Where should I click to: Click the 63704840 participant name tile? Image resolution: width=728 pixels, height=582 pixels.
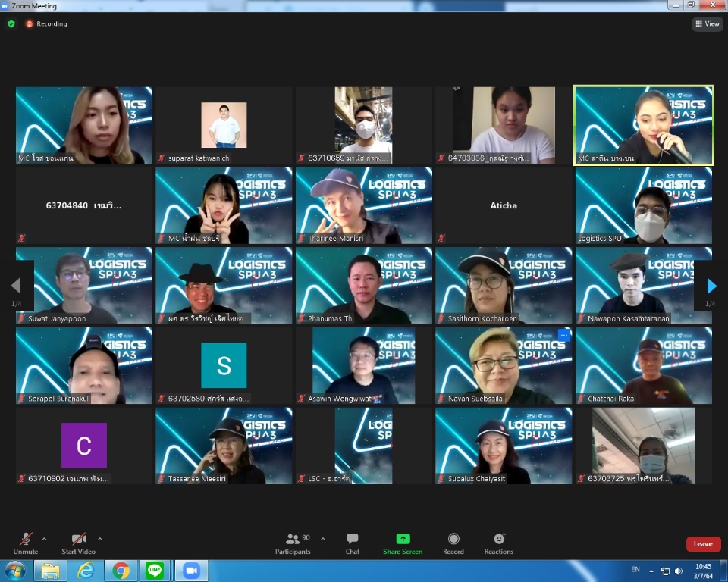click(x=84, y=205)
